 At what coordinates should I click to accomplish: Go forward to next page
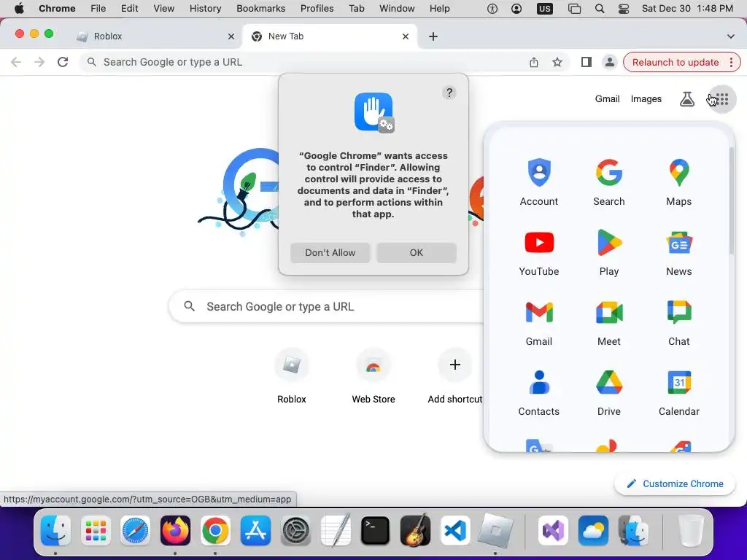click(39, 62)
